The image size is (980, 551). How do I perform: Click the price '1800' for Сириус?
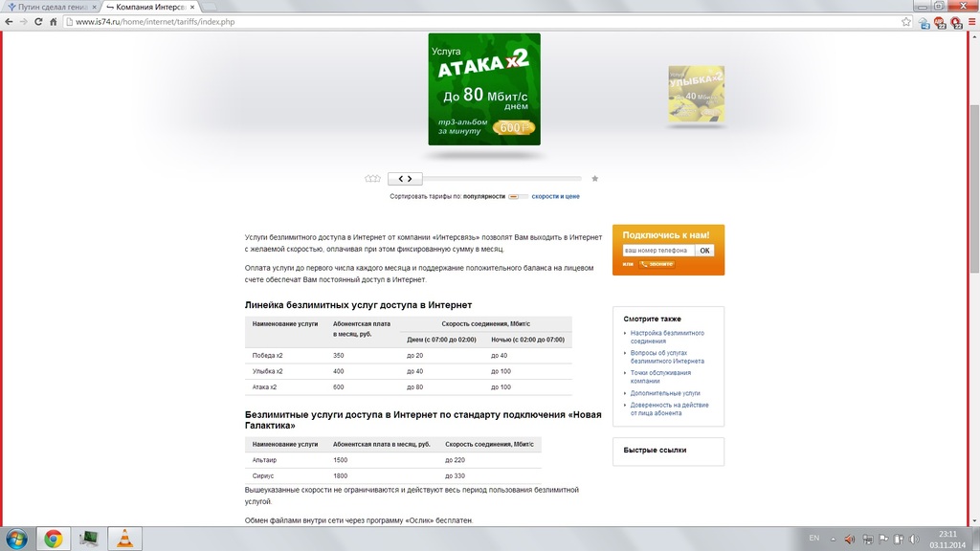click(340, 476)
